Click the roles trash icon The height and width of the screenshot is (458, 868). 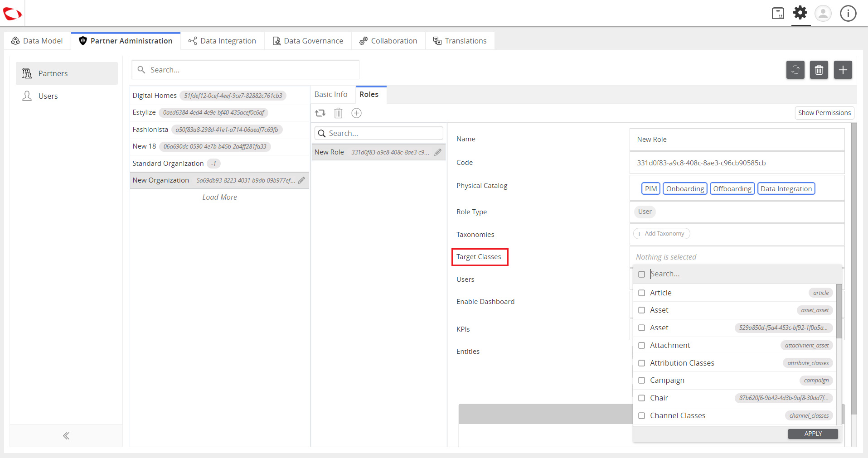[339, 113]
